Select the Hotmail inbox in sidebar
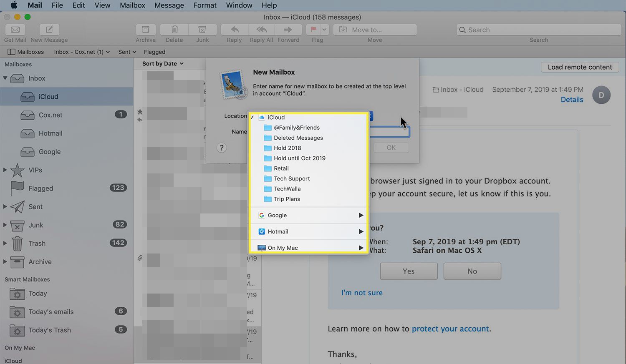The height and width of the screenshot is (364, 626). click(x=67, y=133)
